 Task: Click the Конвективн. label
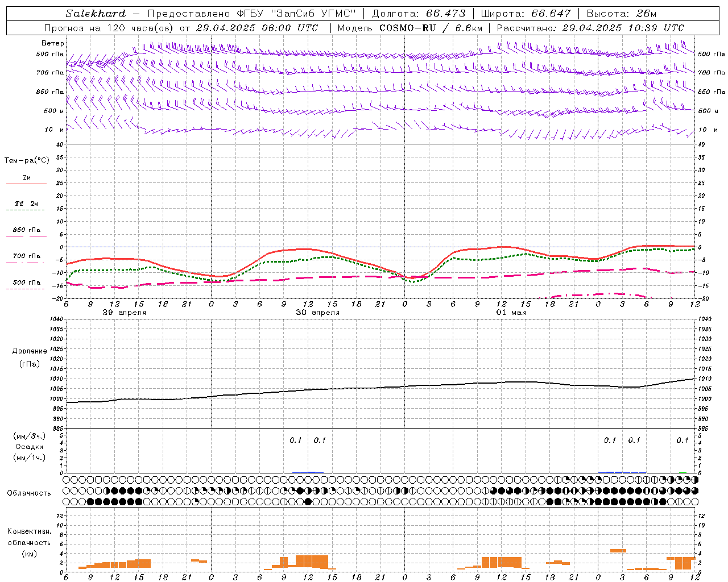(29, 531)
